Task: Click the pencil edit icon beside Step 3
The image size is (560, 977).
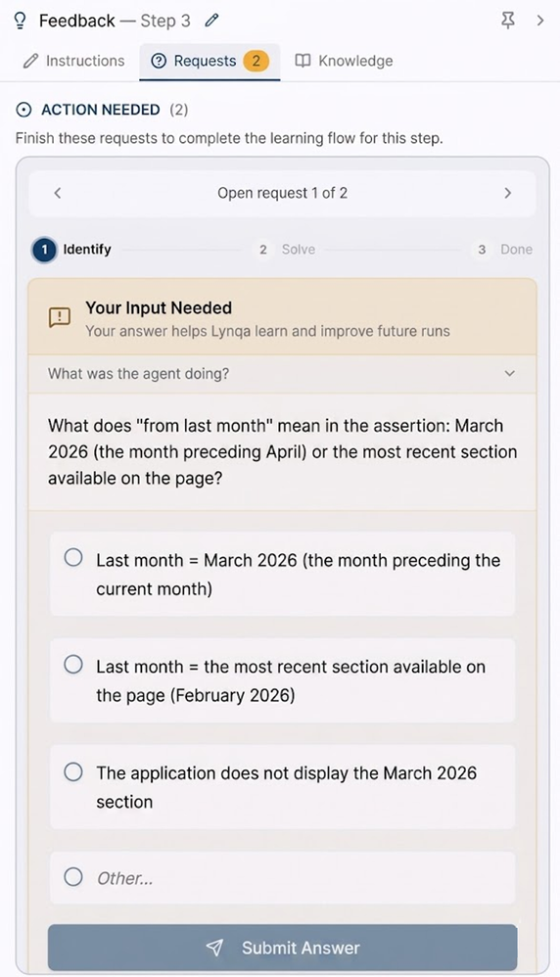Action: point(211,21)
